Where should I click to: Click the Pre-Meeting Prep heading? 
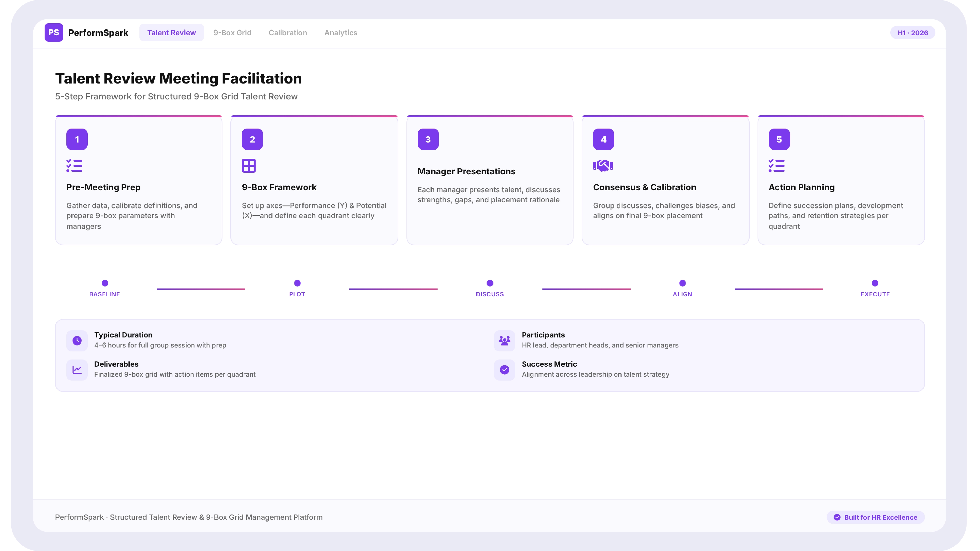(103, 188)
